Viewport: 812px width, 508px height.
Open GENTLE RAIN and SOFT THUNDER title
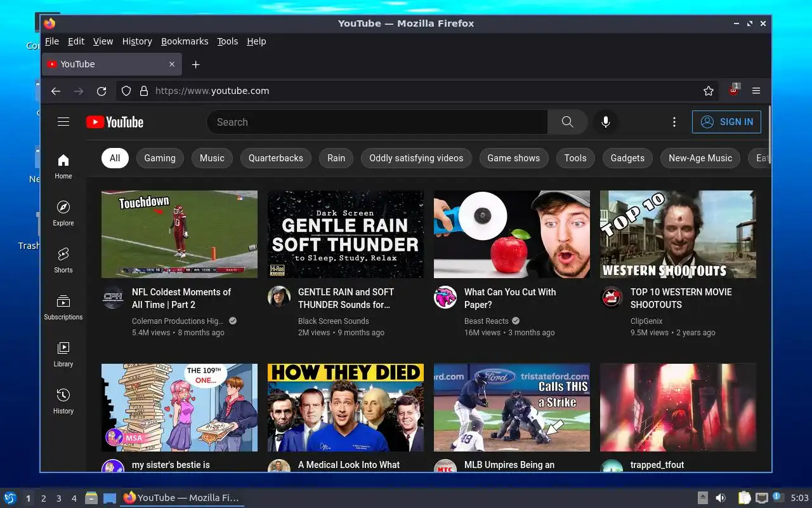tap(346, 298)
